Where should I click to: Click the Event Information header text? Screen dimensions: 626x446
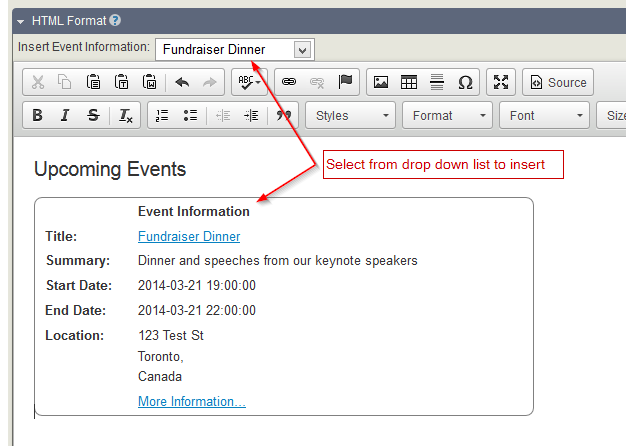tap(194, 211)
